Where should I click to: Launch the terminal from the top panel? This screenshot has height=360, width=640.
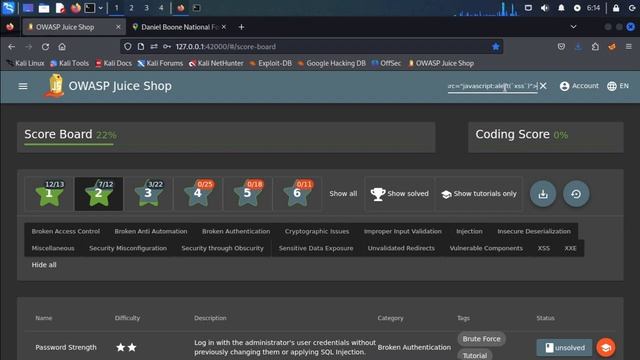(x=90, y=8)
